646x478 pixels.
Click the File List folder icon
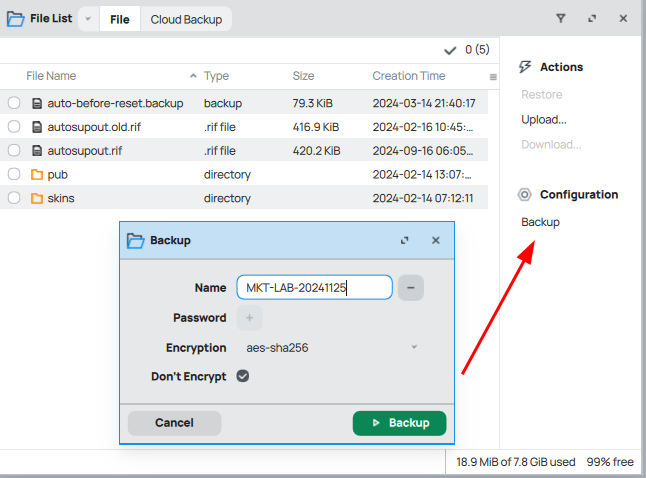[15, 18]
